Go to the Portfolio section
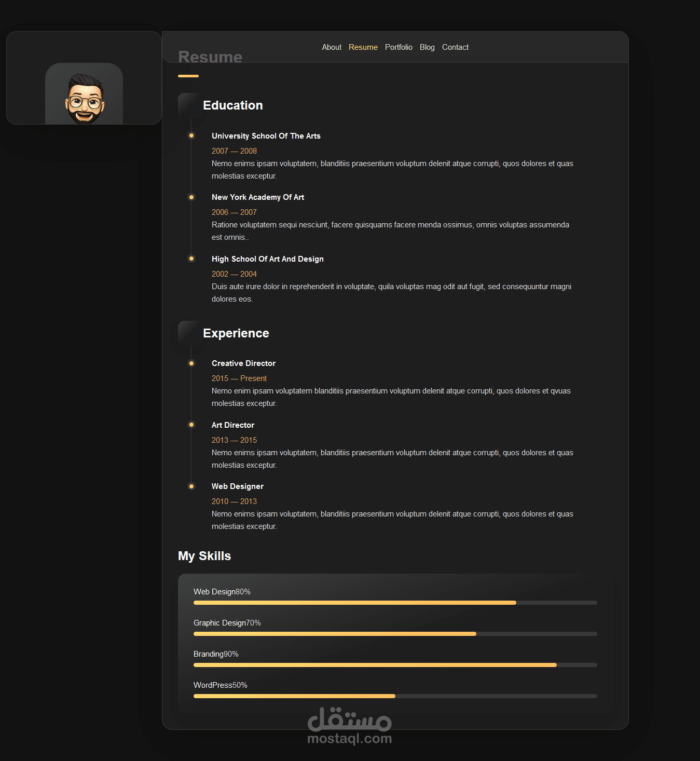700x761 pixels. 399,47
